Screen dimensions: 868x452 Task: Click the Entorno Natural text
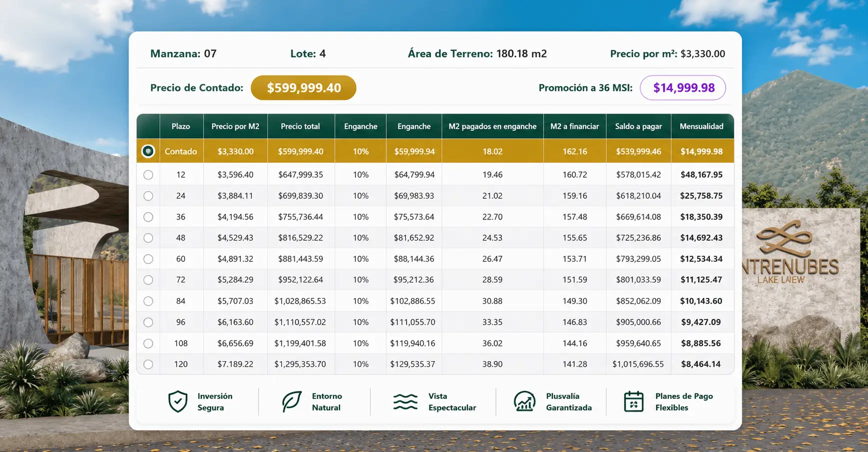tap(327, 402)
